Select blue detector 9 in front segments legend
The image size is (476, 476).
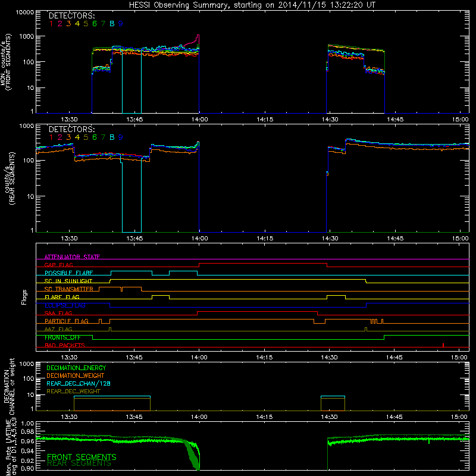[x=121, y=23]
